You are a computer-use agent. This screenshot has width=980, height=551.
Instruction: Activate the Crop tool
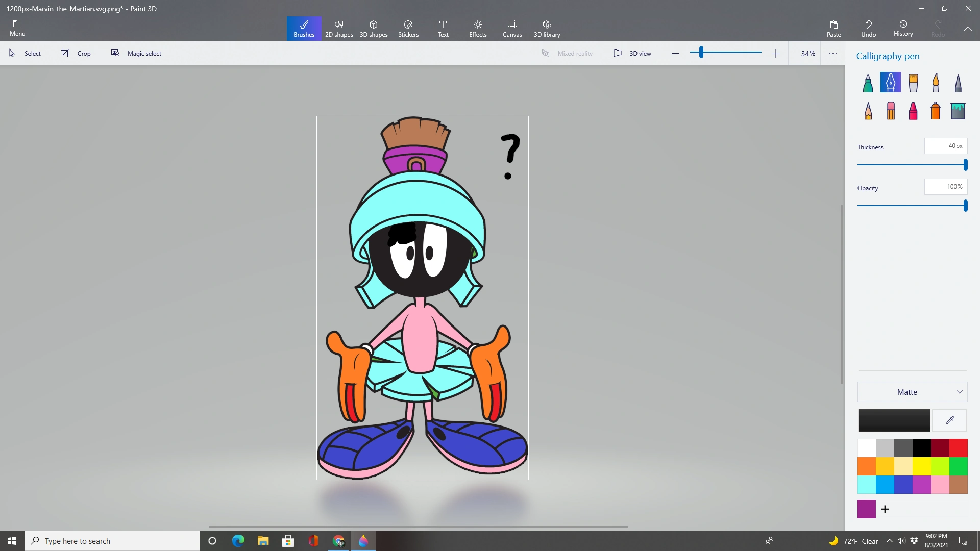coord(77,54)
